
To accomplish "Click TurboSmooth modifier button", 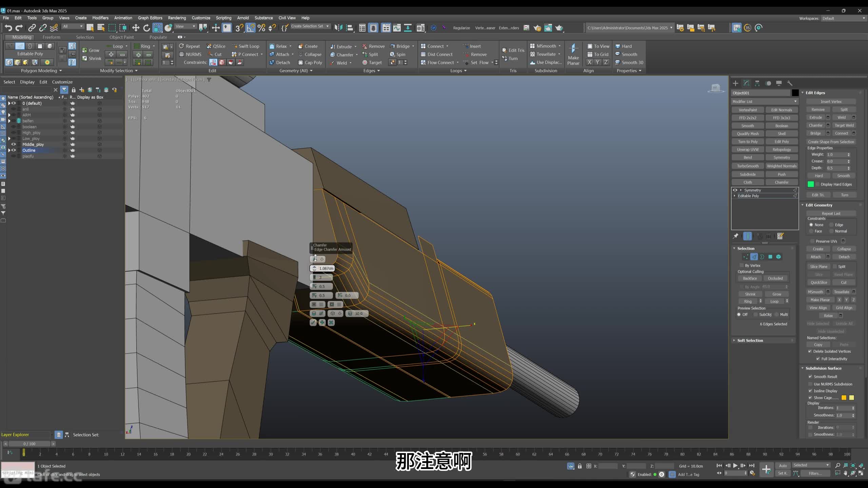I will pos(748,166).
